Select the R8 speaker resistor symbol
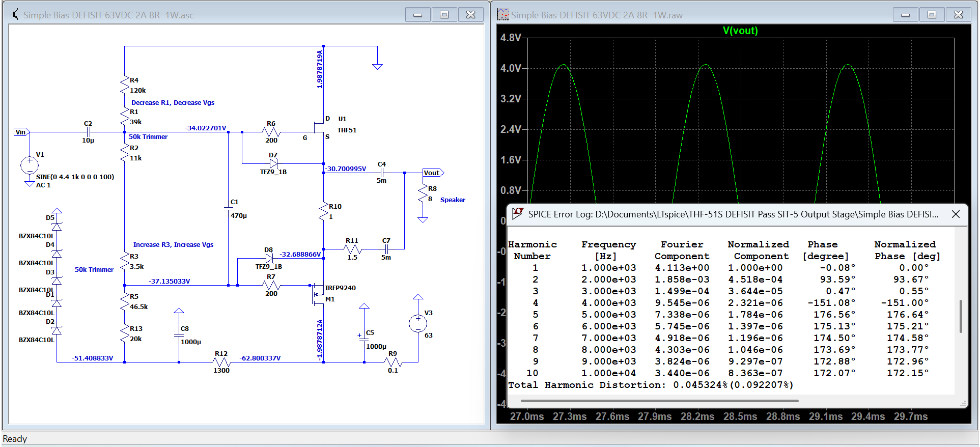Image resolution: width=980 pixels, height=447 pixels. [x=423, y=194]
